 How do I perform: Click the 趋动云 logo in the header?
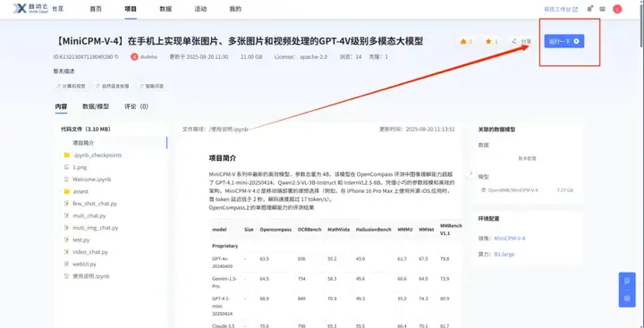point(30,9)
